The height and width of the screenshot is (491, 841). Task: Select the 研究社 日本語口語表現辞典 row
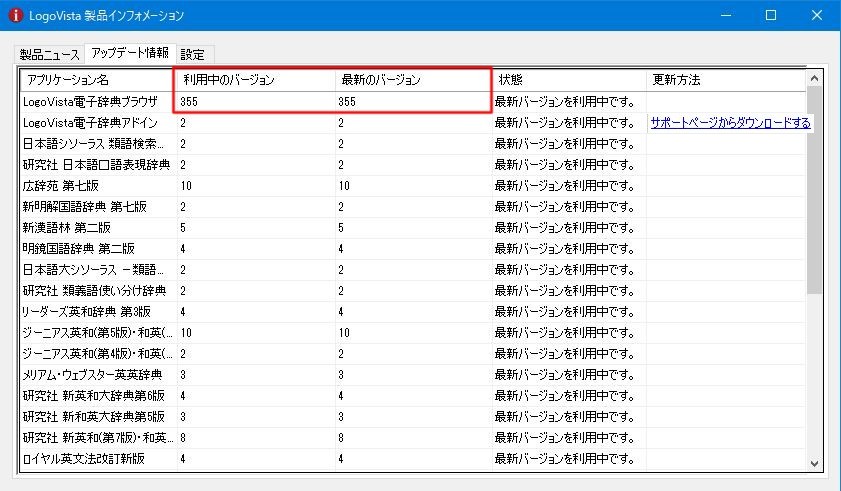point(413,165)
